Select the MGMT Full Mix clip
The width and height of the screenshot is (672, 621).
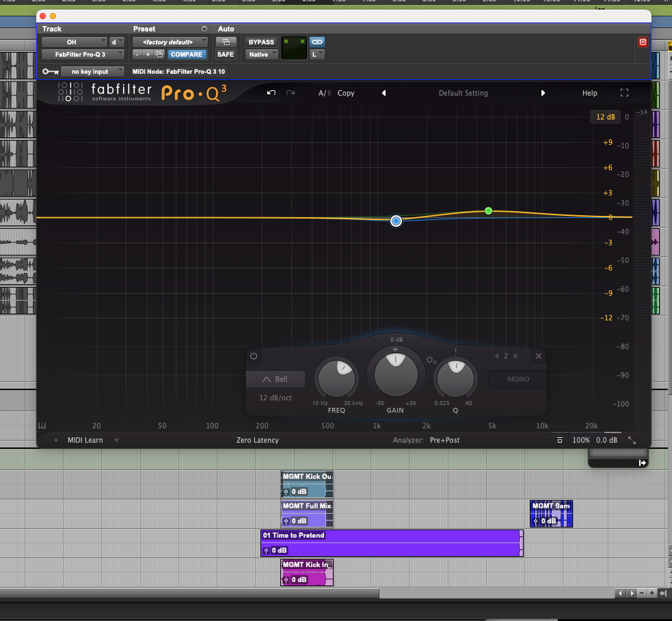[307, 514]
